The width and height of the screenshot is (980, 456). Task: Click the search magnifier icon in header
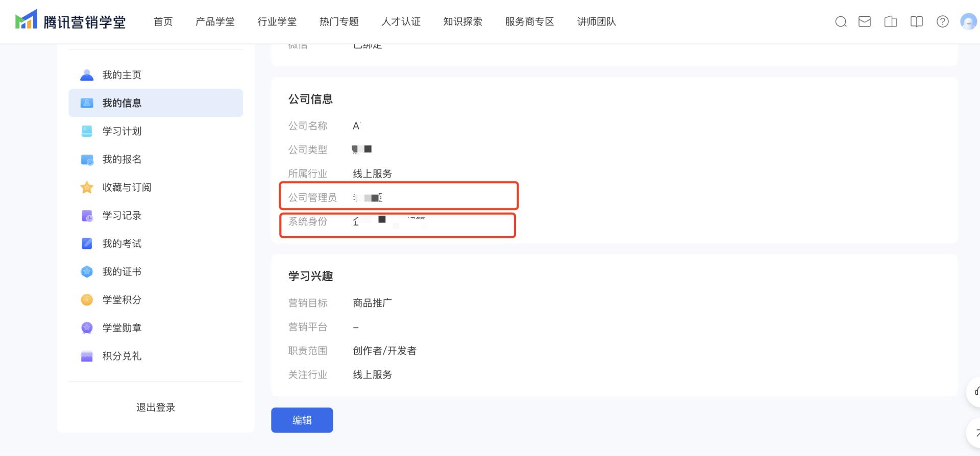tap(841, 21)
